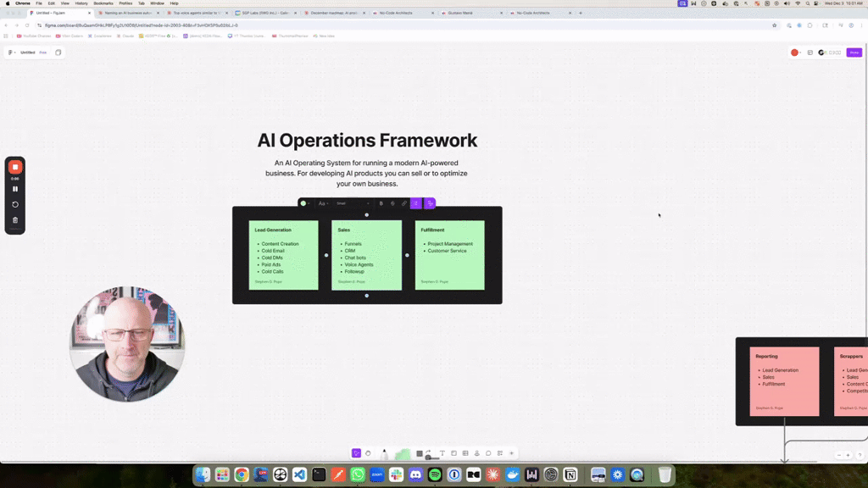
Task: Open more tools plus button
Action: 511,453
